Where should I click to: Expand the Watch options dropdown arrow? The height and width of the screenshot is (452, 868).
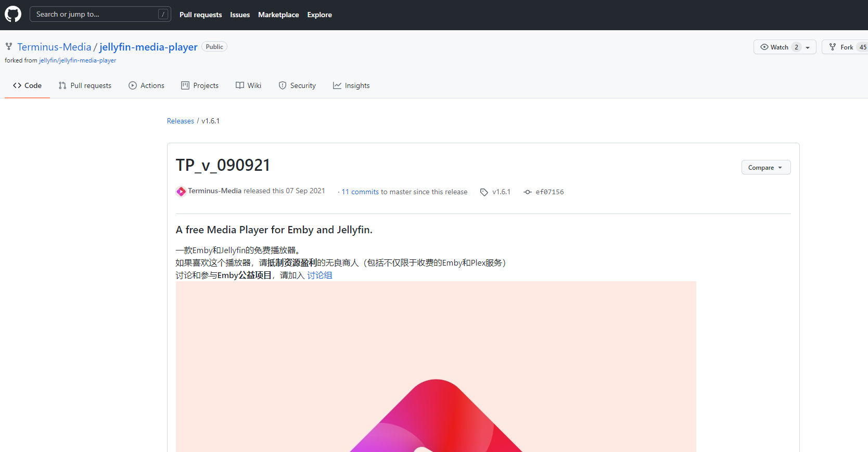click(808, 47)
